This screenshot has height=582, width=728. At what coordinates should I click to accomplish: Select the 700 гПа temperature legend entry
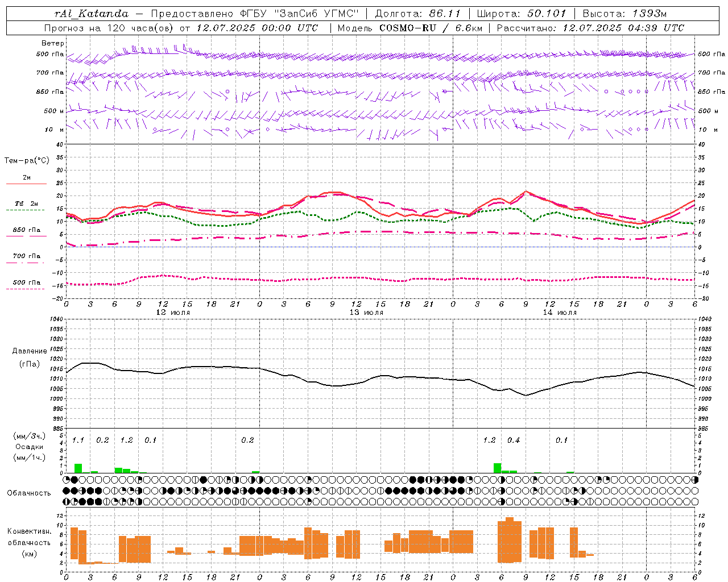pos(26,256)
